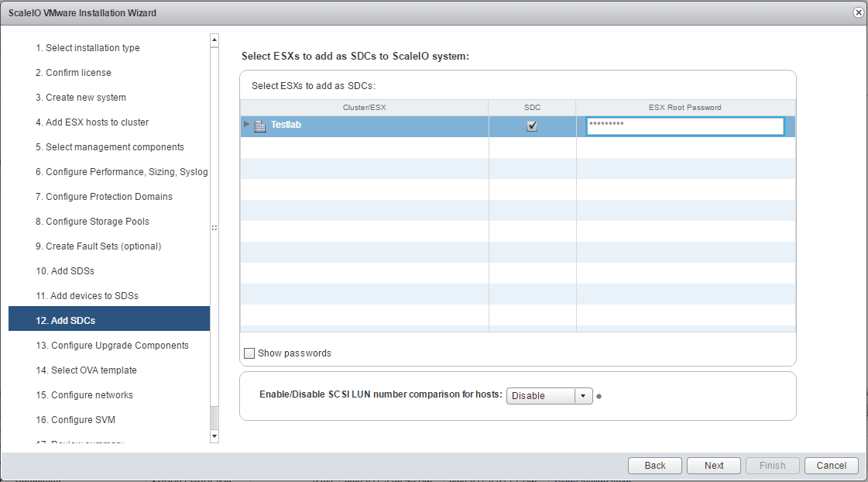Click the Testlab cluster icon
This screenshot has width=868, height=482.
click(x=259, y=126)
